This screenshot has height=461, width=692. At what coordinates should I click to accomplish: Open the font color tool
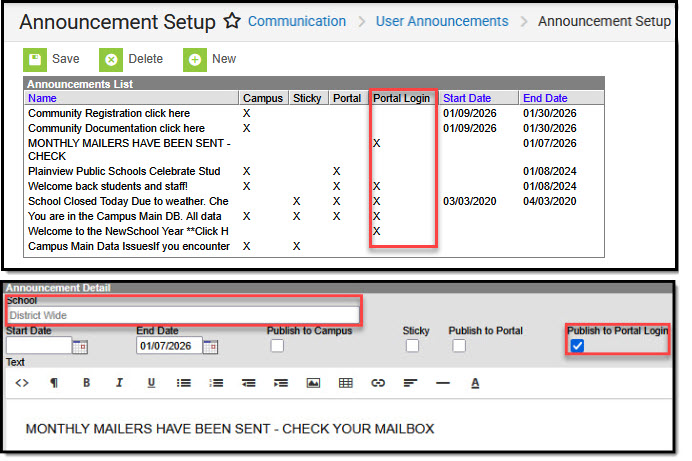tap(475, 383)
